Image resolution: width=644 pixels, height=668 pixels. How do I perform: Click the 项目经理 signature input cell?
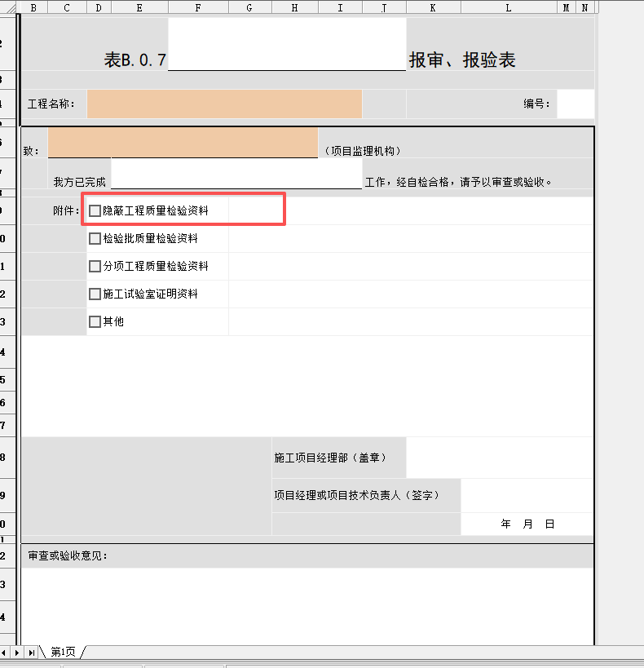527,495
